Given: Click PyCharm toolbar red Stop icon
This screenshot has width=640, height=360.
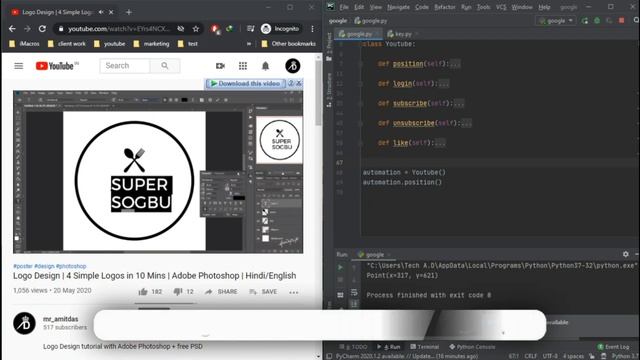Looking at the screenshot, I should [622, 20].
